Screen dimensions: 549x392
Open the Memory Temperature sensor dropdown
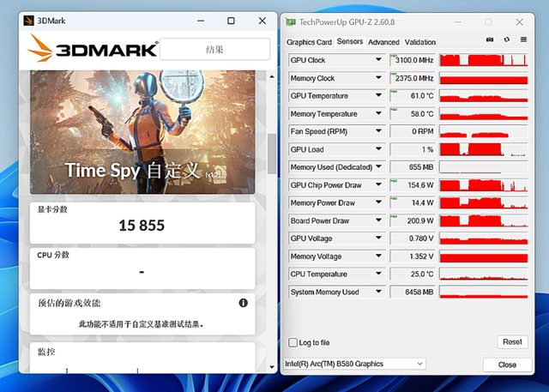pos(378,113)
